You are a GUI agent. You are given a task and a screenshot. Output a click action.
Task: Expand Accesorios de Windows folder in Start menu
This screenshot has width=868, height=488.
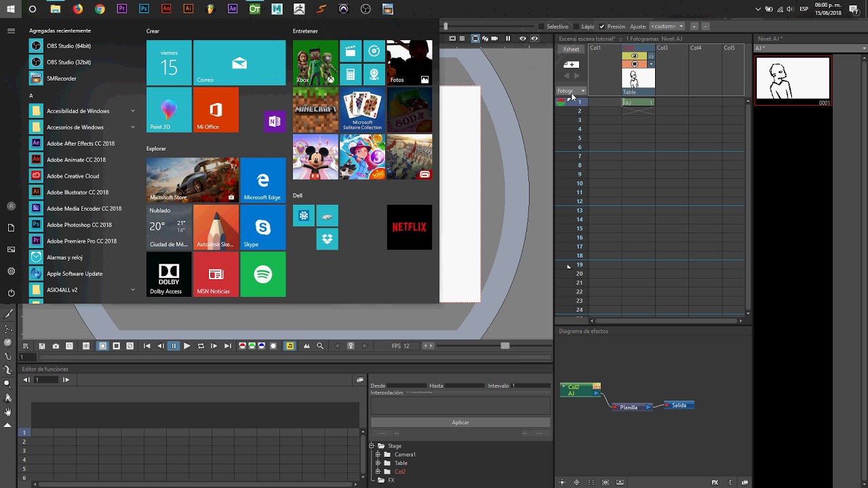click(x=81, y=127)
